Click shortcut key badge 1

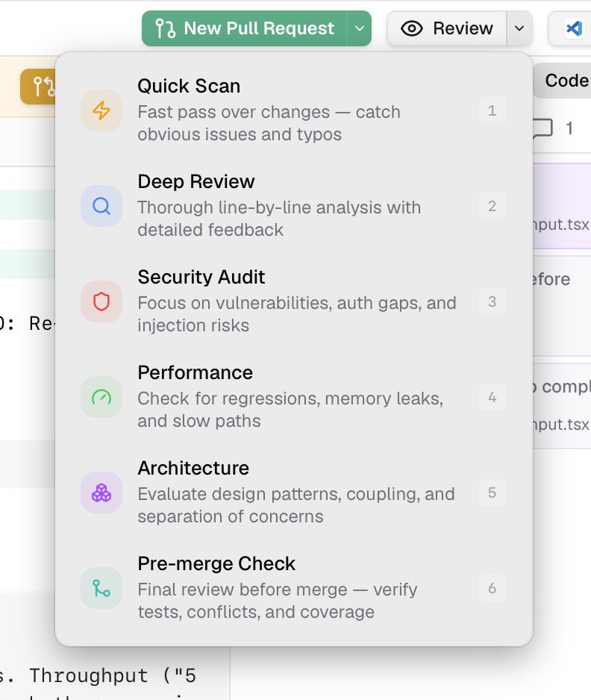pos(492,110)
